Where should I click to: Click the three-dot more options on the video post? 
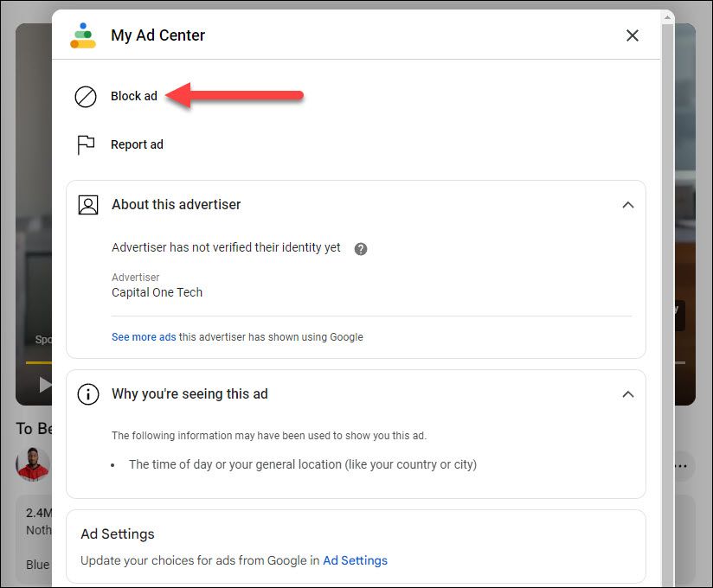click(x=678, y=465)
